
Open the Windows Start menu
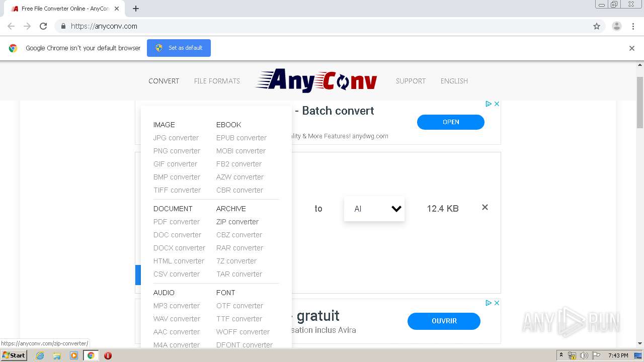click(14, 355)
